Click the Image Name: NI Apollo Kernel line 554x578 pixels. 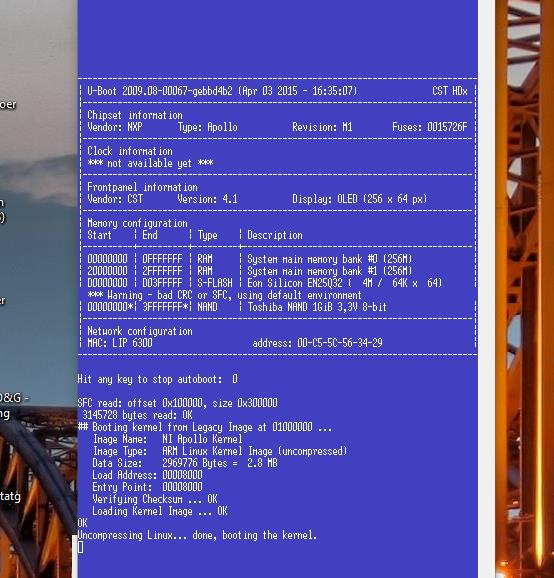[x=167, y=439]
